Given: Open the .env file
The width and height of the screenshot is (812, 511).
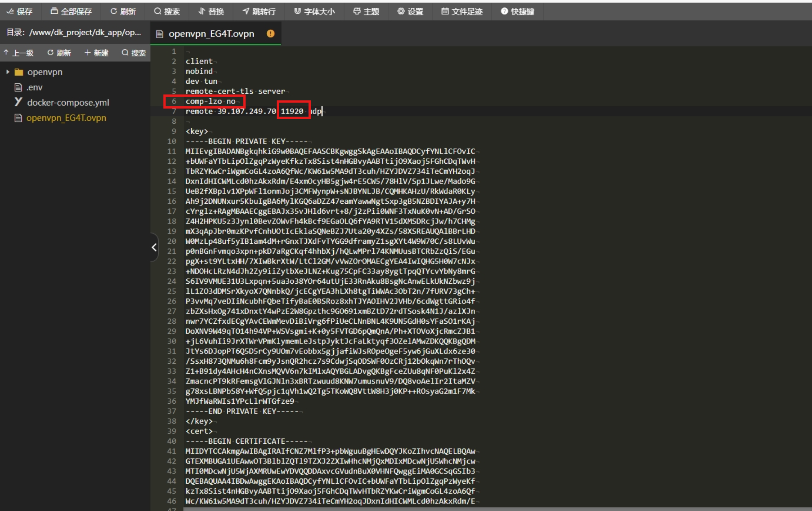Looking at the screenshot, I should 35,88.
